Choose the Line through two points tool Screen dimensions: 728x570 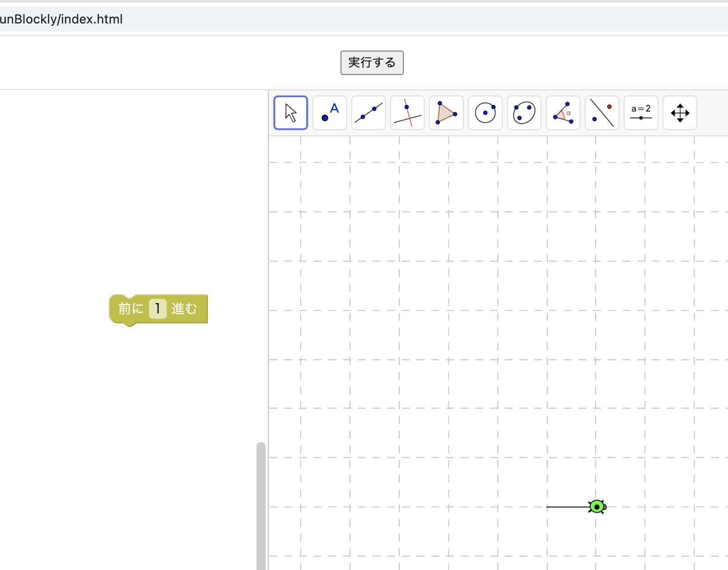pyautogui.click(x=369, y=113)
